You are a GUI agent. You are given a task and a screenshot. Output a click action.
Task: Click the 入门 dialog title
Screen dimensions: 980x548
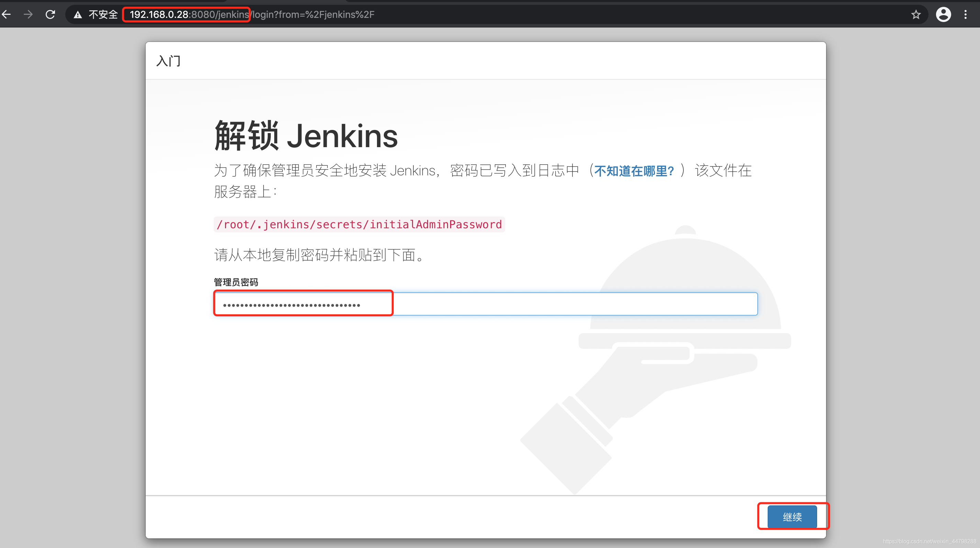[x=168, y=61]
